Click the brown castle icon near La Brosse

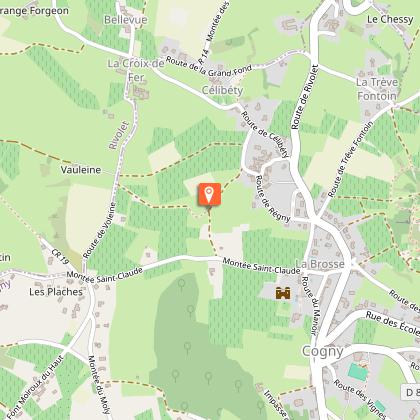pos(283,293)
